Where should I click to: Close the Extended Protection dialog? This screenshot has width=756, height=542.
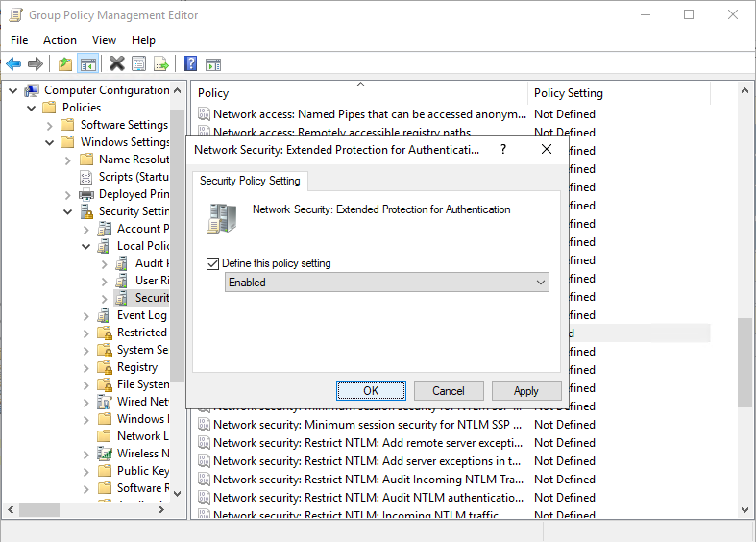[547, 149]
